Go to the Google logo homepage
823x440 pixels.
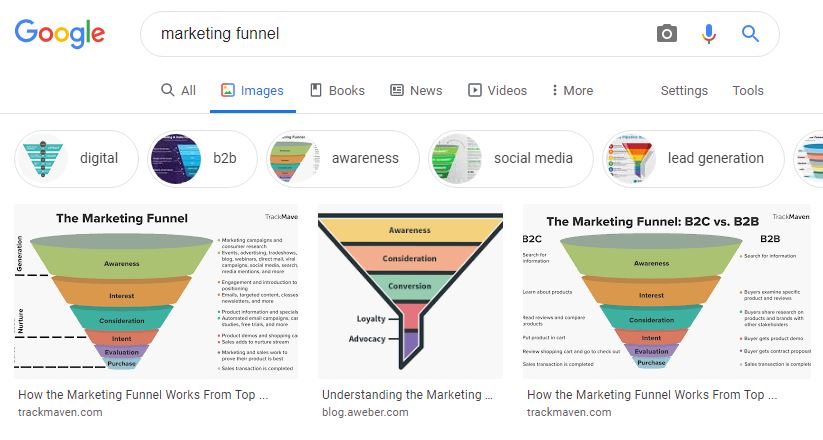pyautogui.click(x=60, y=34)
